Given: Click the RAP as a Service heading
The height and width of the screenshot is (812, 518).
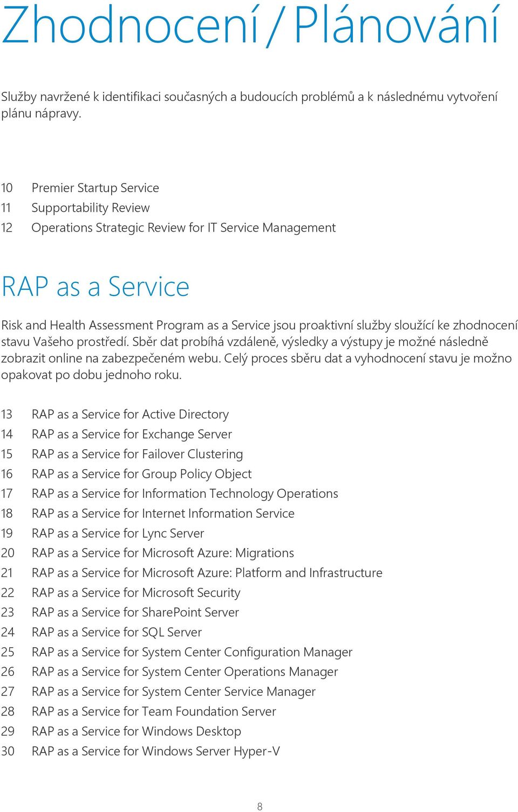Looking at the screenshot, I should click(x=96, y=287).
